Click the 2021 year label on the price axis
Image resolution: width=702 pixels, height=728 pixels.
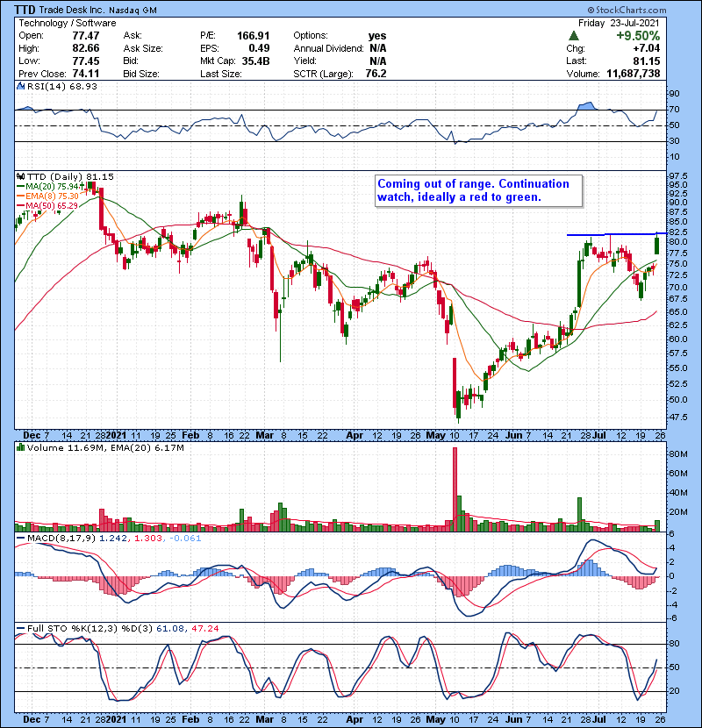click(116, 436)
